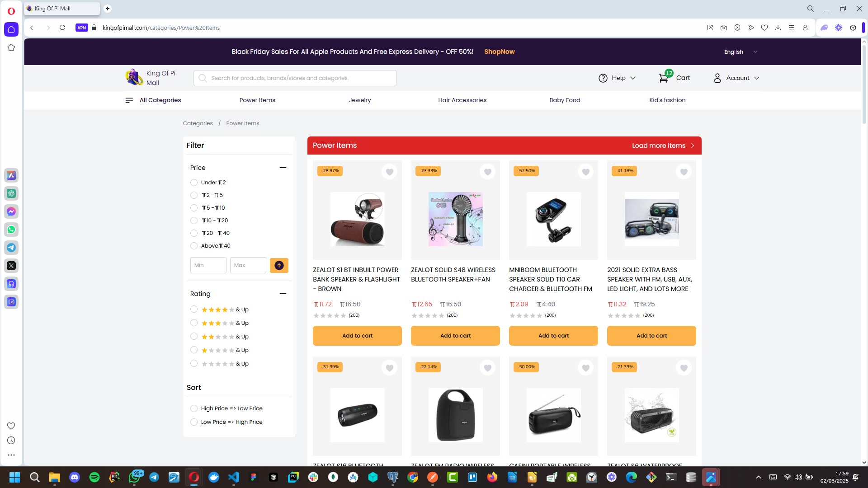Click the ShopNow link in banner
The width and height of the screenshot is (868, 488).
(x=499, y=52)
